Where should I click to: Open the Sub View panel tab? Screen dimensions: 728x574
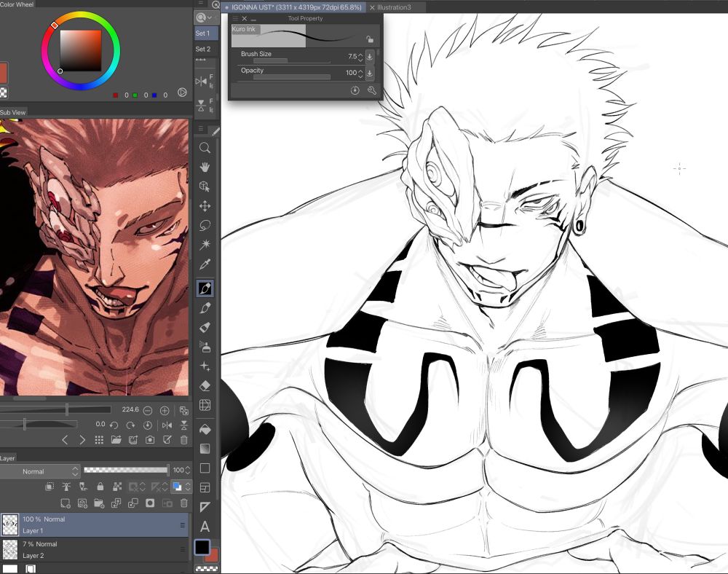tap(13, 112)
